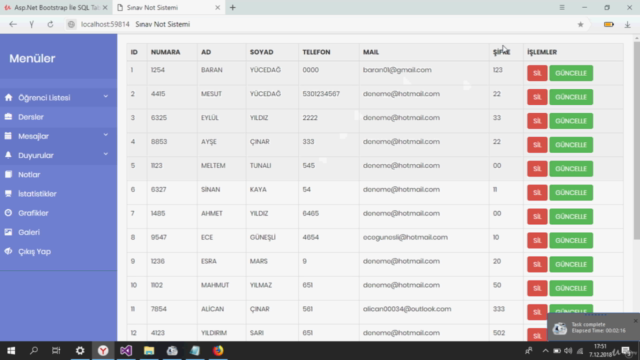
Task: Open Settings gear on the taskbar
Action: [80, 351]
